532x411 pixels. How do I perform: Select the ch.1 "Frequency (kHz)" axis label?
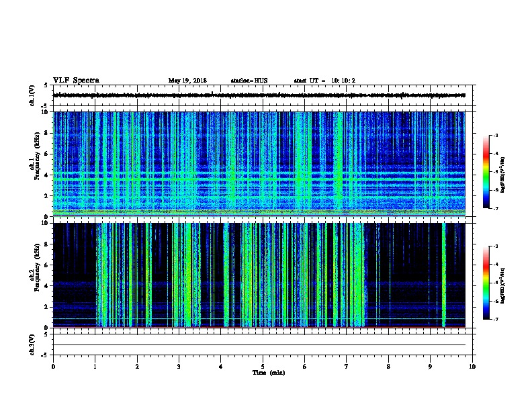point(37,156)
